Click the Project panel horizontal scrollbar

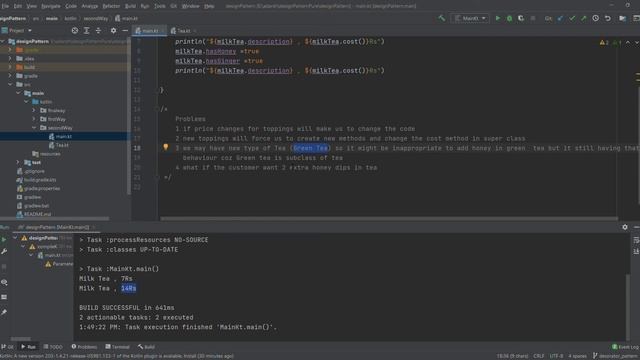click(x=55, y=219)
